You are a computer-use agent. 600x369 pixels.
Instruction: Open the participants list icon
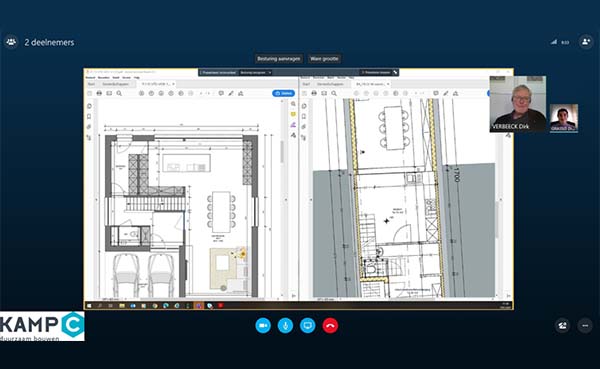click(11, 42)
